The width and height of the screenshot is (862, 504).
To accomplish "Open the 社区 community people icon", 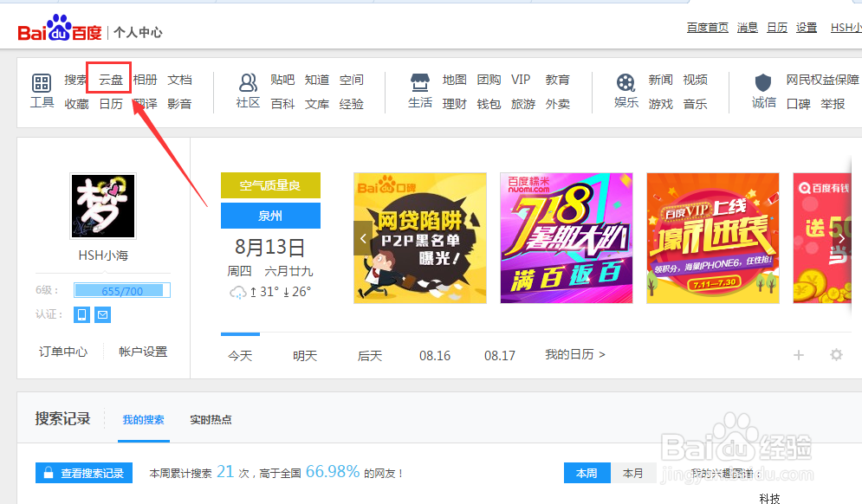I will click(x=248, y=83).
